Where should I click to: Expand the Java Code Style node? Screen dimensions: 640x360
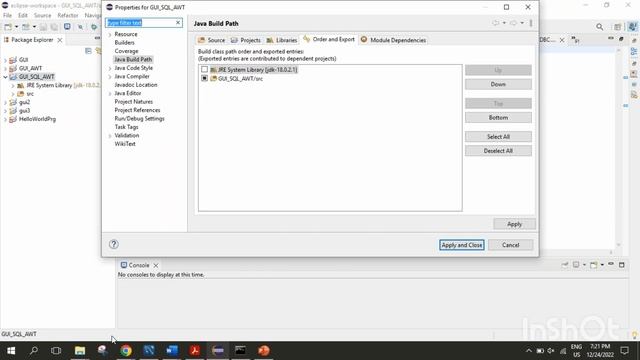(x=110, y=68)
